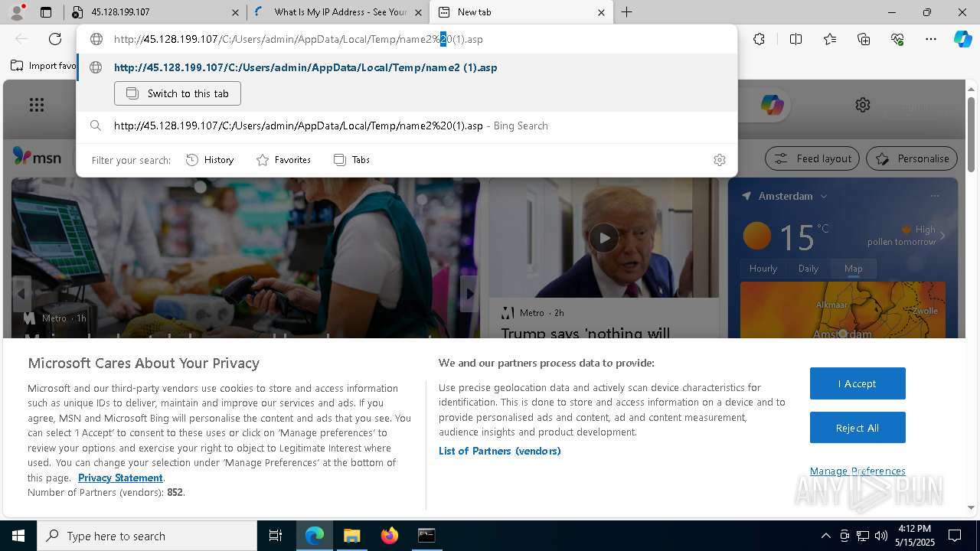Open terminal window from taskbar
The height and width of the screenshot is (551, 980).
point(426,536)
